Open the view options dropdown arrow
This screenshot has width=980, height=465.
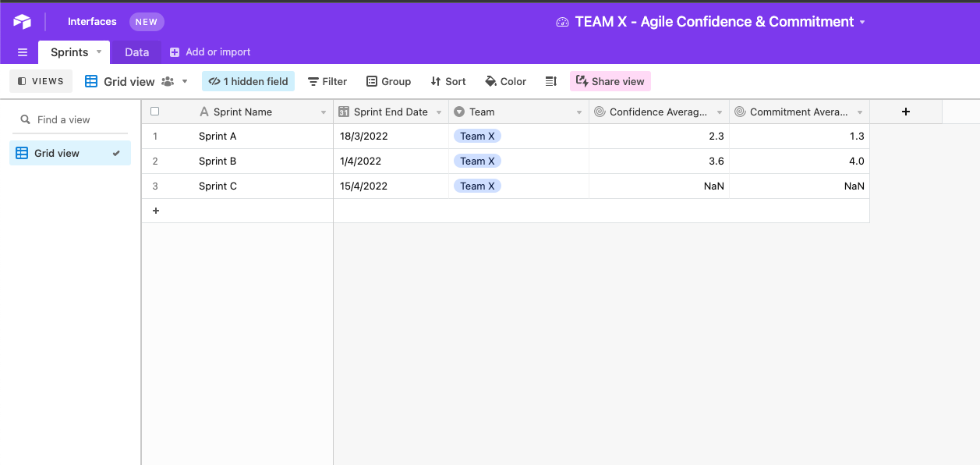185,81
